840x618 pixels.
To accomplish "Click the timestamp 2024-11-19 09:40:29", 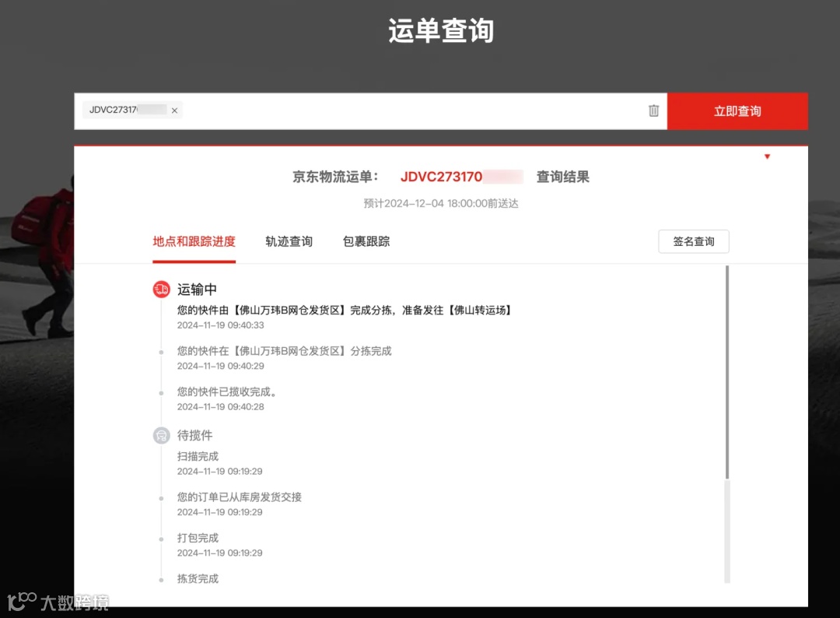I will point(221,366).
